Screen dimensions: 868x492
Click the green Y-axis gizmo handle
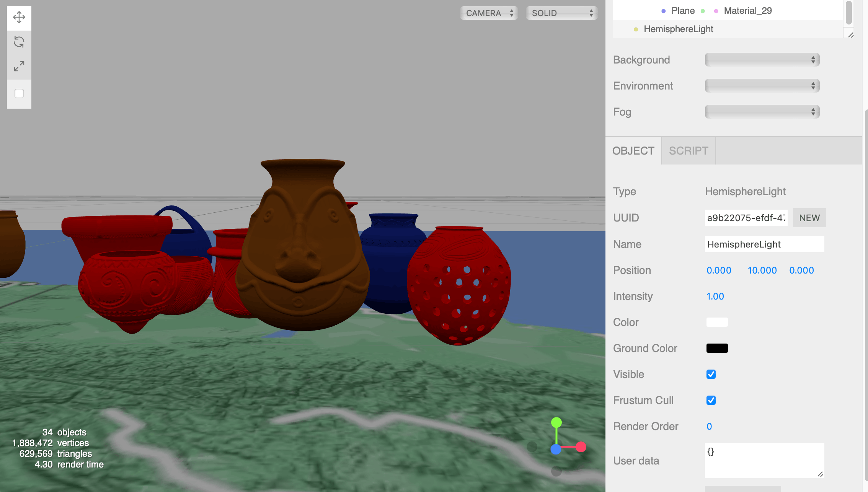click(x=556, y=422)
